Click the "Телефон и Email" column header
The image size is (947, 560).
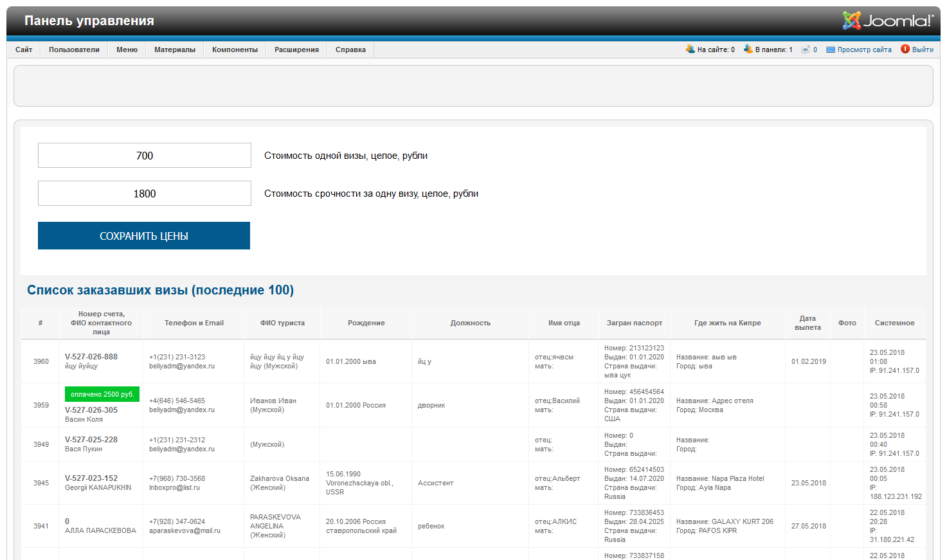tap(194, 323)
